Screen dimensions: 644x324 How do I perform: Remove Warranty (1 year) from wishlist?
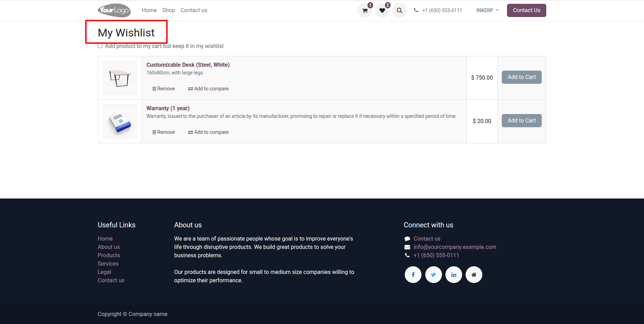pos(163,132)
